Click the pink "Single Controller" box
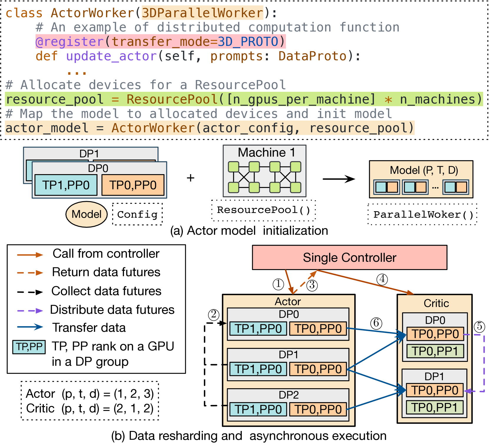489x448 pixels. tap(349, 257)
